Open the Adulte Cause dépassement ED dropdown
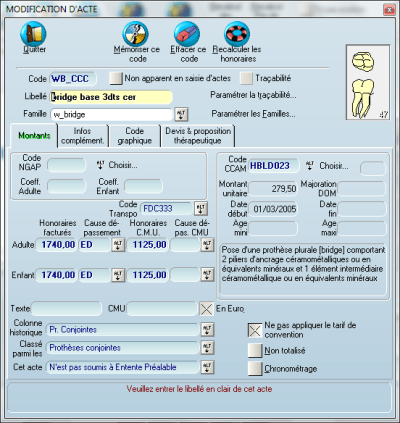 (x=118, y=245)
